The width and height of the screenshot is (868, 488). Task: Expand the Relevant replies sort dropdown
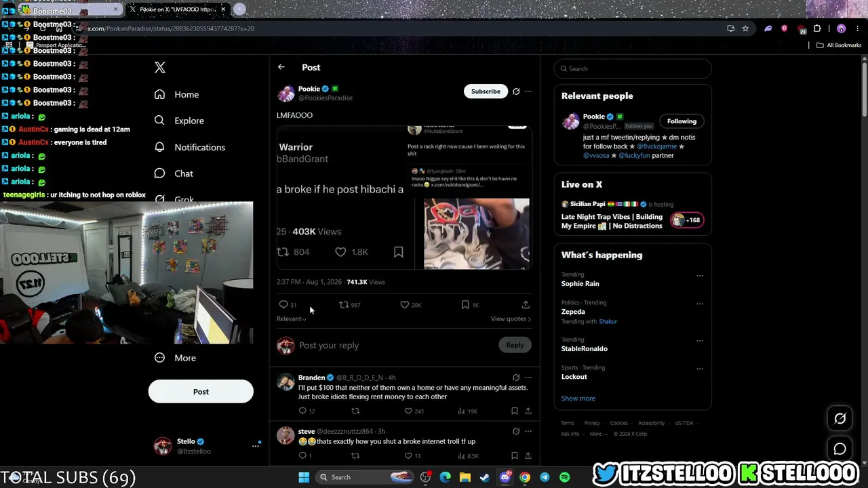click(292, 319)
